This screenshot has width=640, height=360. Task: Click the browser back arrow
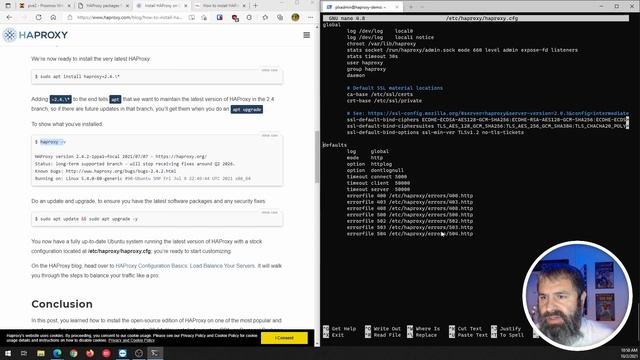(9, 18)
